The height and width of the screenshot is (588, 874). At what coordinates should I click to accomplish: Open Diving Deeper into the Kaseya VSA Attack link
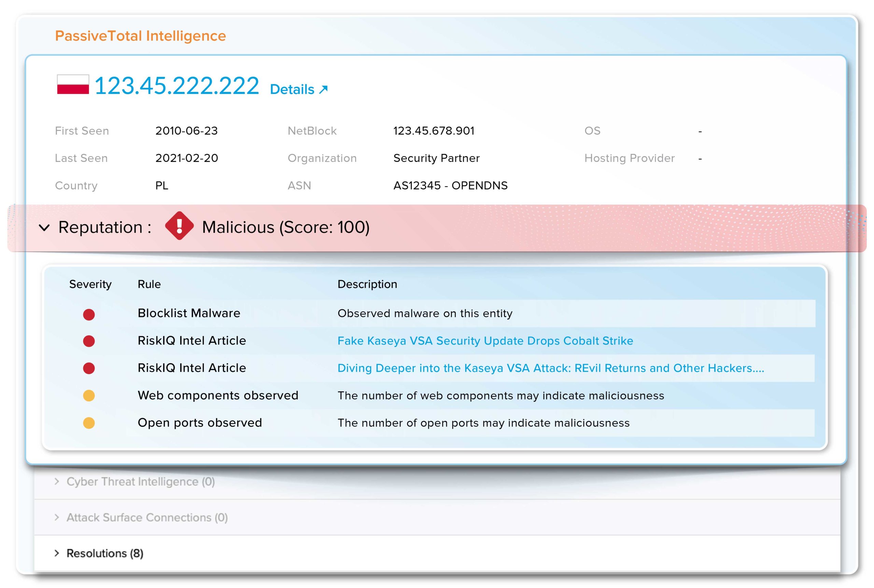(x=550, y=368)
